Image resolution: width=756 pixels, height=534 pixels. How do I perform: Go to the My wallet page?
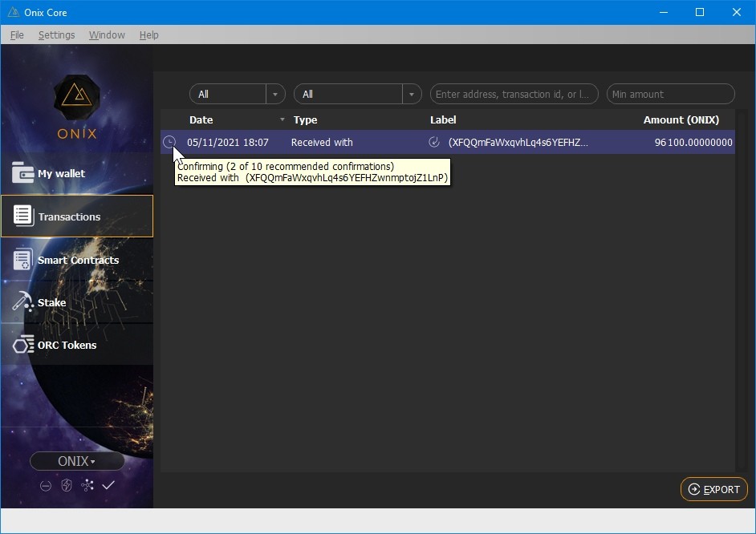[x=77, y=173]
